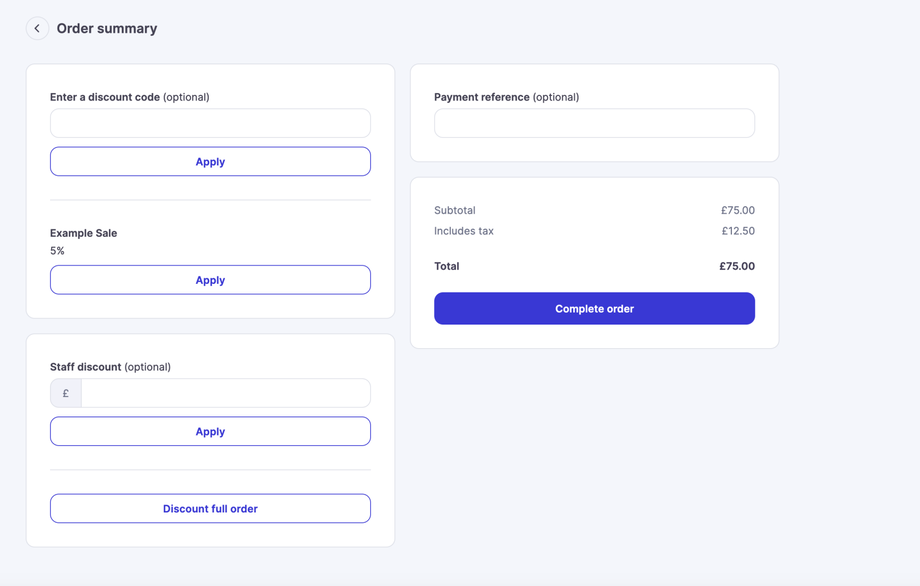Click the Includes tax amount £12.50
The height and width of the screenshot is (586, 920).
[738, 231]
